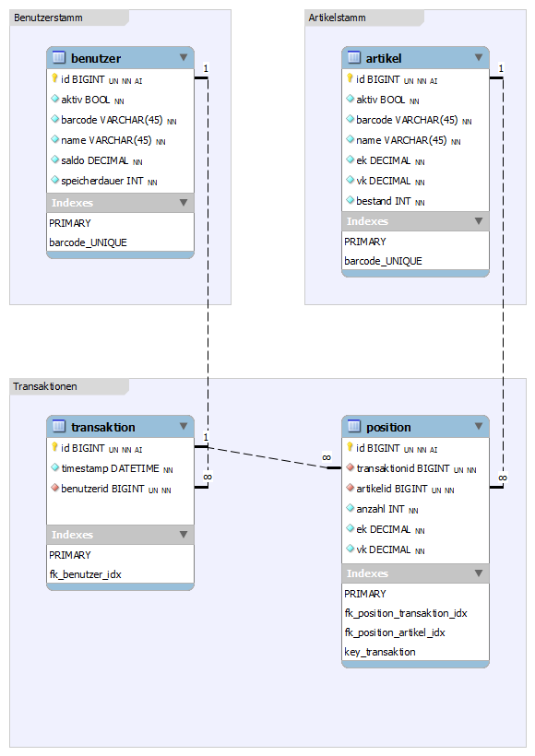The height and width of the screenshot is (756, 535).
Task: Select the red foreign key icon for benutzerid
Action: click(55, 488)
